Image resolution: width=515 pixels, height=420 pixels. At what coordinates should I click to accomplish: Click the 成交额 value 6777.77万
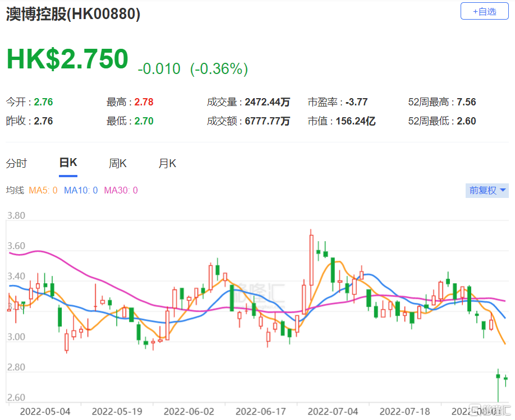[x=268, y=121]
